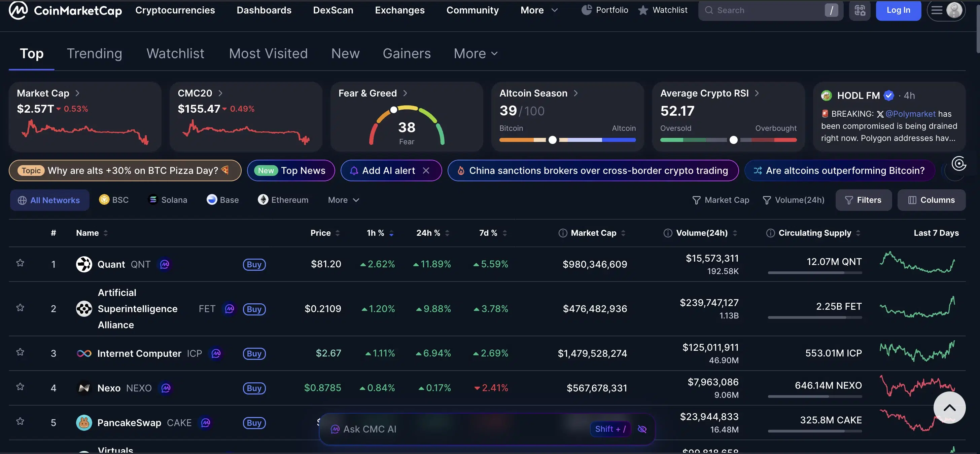Click the Market Cap funnel filter icon

point(696,200)
